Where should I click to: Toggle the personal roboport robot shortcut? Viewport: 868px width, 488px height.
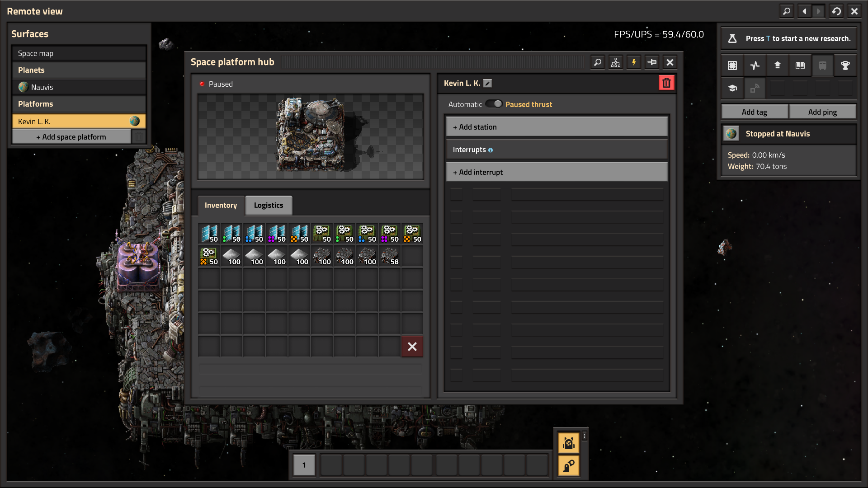pos(569,443)
